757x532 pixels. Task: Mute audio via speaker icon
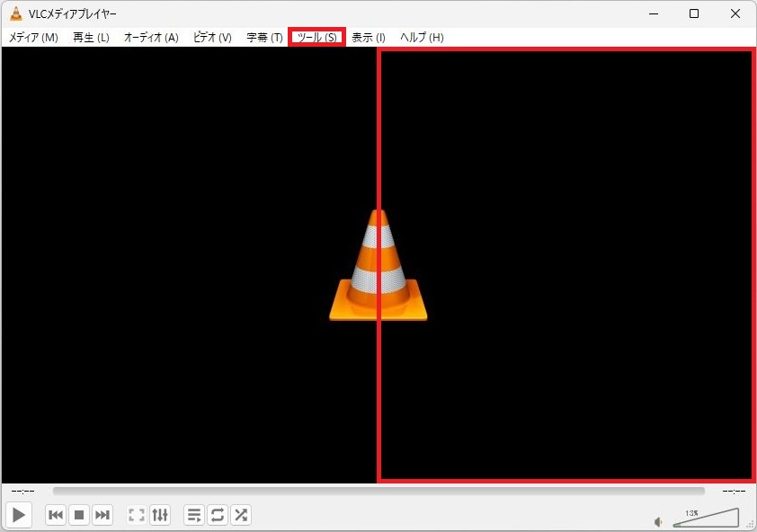click(659, 521)
